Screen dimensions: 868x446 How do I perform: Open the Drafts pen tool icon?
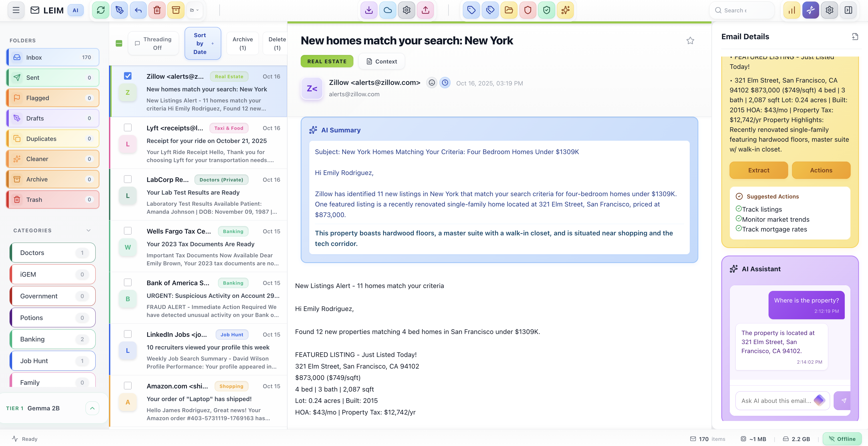[x=119, y=10]
